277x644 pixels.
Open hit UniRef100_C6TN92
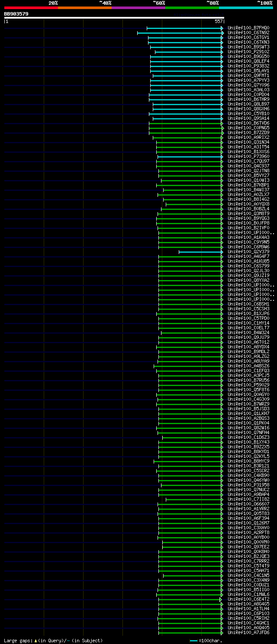(248, 32)
